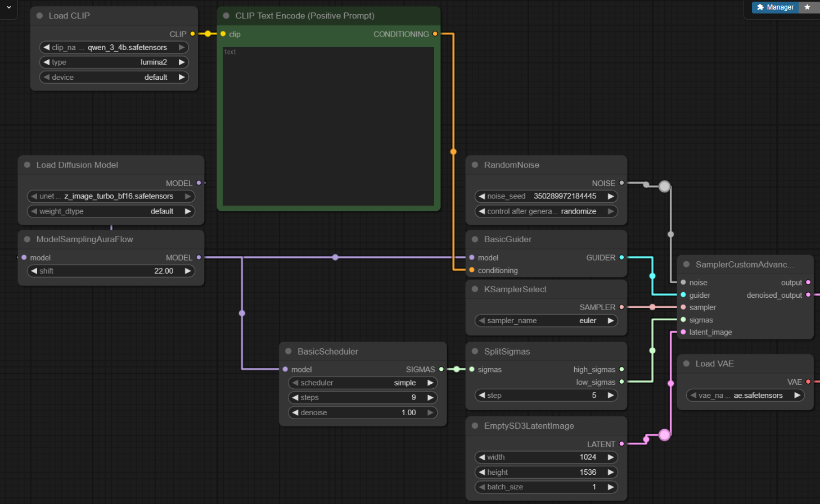This screenshot has width=820, height=504.
Task: Decrease steps with the left arrow
Action: 295,397
